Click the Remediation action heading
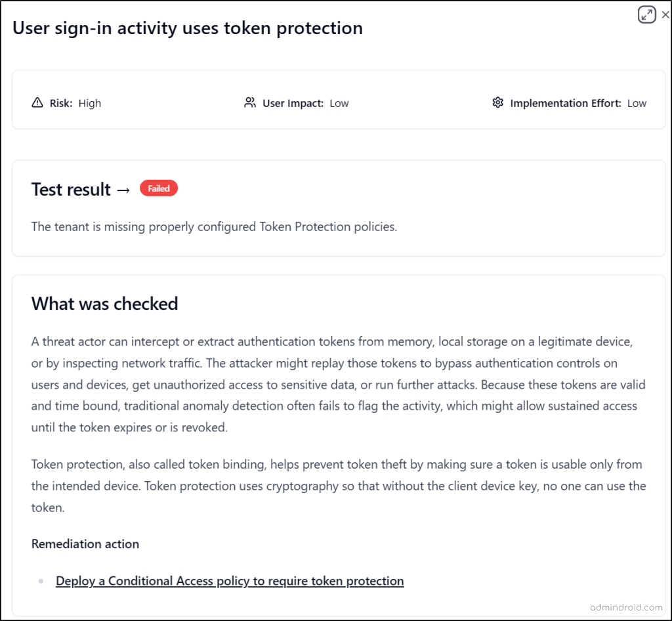The height and width of the screenshot is (621, 672). (x=85, y=544)
